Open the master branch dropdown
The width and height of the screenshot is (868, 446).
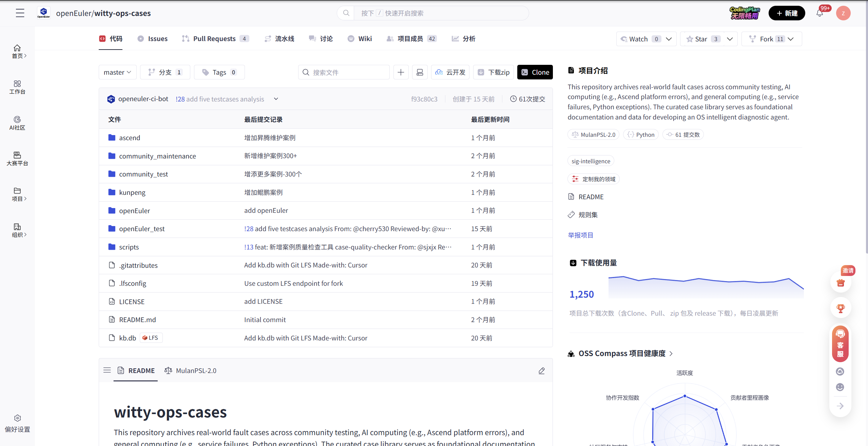pyautogui.click(x=117, y=72)
